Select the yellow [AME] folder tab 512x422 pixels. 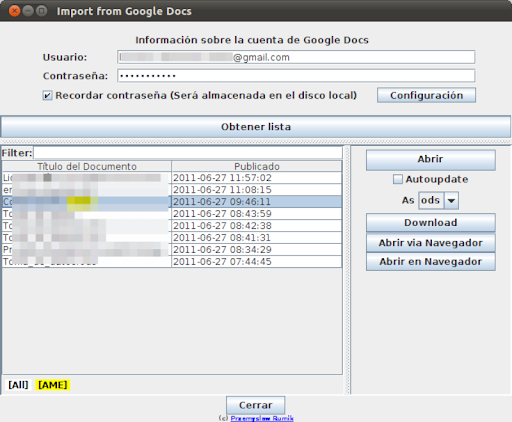pyautogui.click(x=53, y=385)
